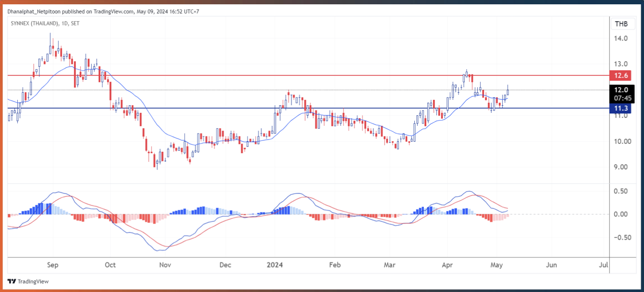
Task: Click the 14.0 price axis value
Action: point(620,38)
